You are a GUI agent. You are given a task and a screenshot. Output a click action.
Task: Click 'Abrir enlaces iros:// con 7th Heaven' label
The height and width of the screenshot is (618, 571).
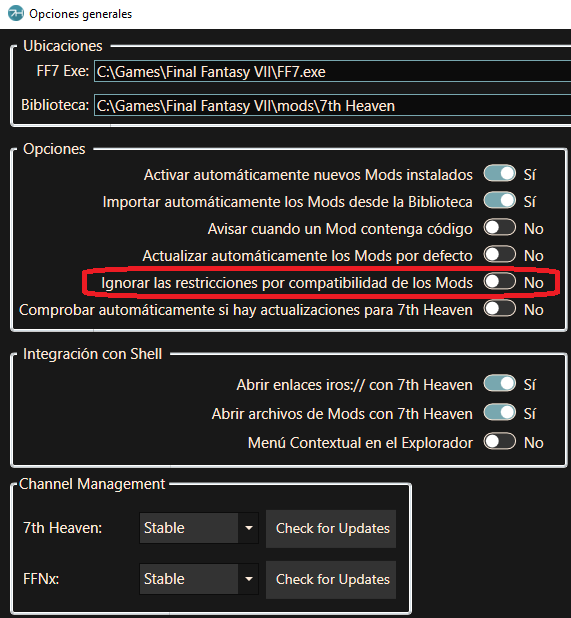[x=354, y=385]
